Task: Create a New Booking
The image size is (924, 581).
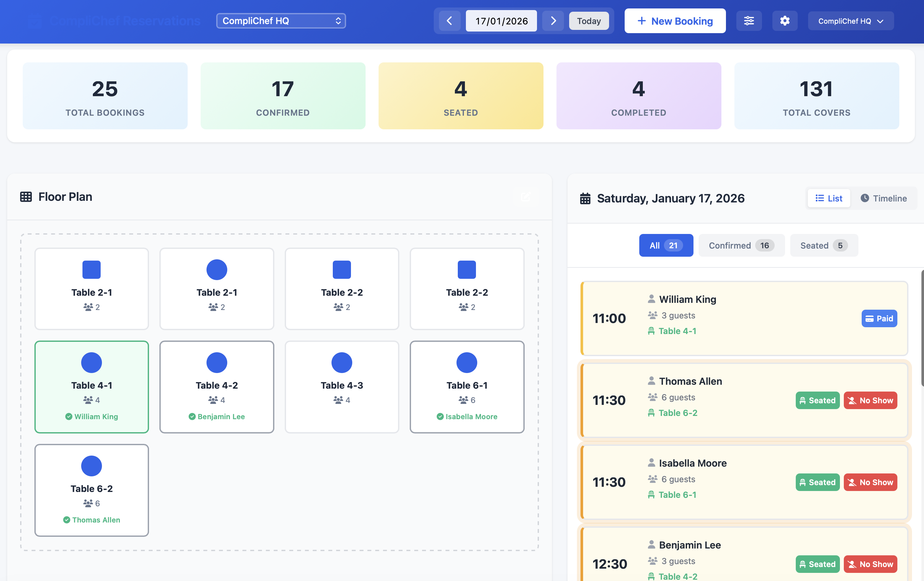Action: coord(675,21)
